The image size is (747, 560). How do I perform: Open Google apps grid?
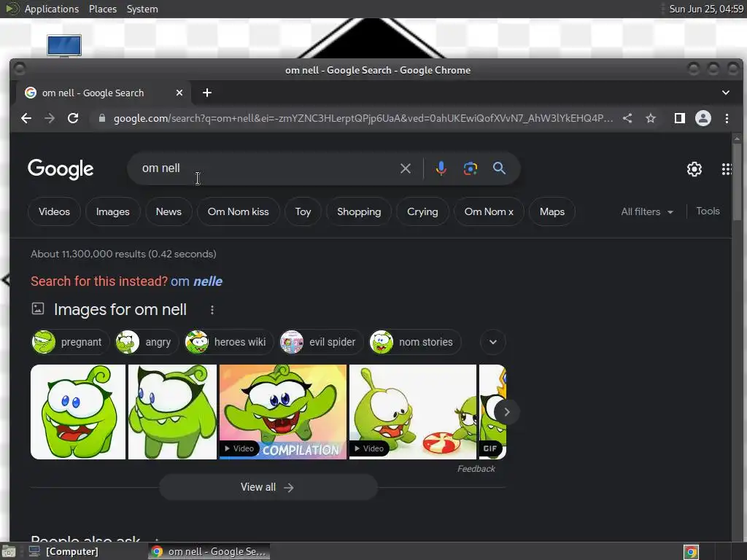pyautogui.click(x=726, y=169)
